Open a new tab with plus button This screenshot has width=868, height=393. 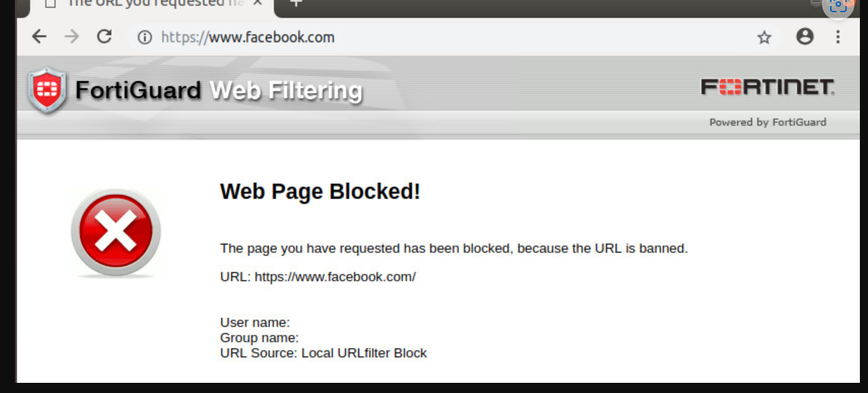[295, 3]
